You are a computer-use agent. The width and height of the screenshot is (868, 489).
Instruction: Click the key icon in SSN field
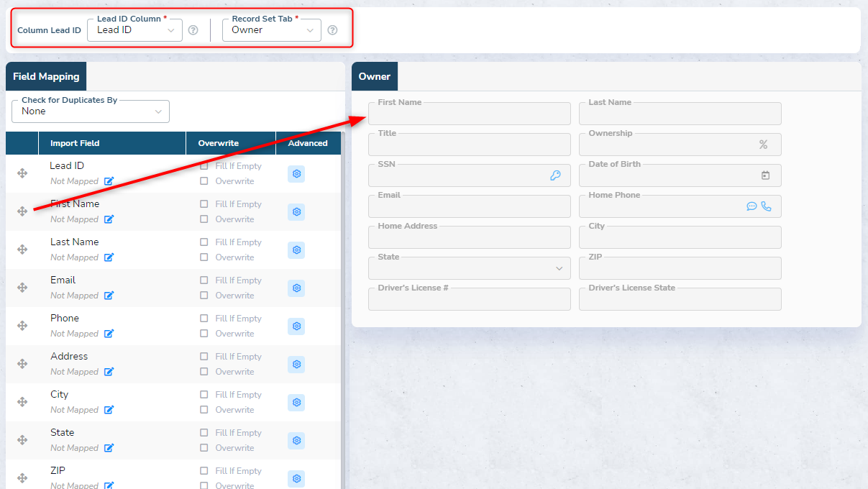point(555,175)
